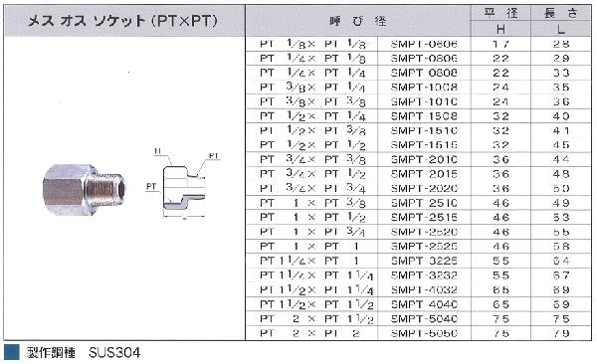Click L value 33 in the SMPT-0808 row
Image resolution: width=597 pixels, height=364 pixels.
(x=561, y=74)
